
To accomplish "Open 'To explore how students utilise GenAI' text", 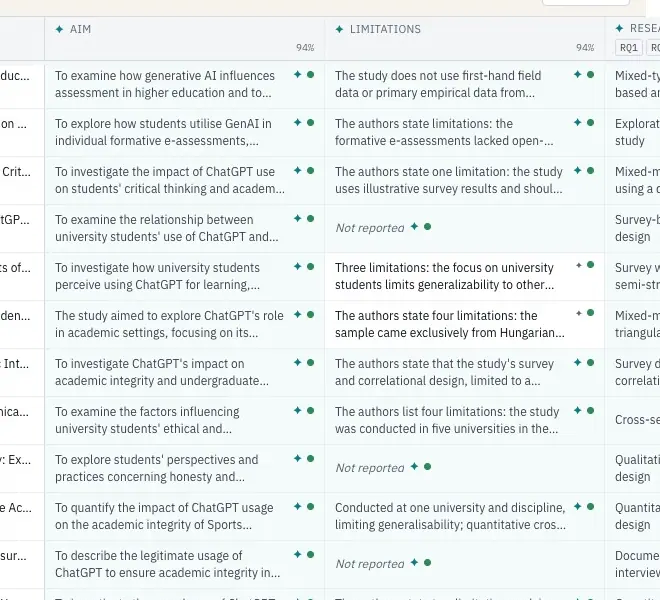I will click(x=163, y=132).
